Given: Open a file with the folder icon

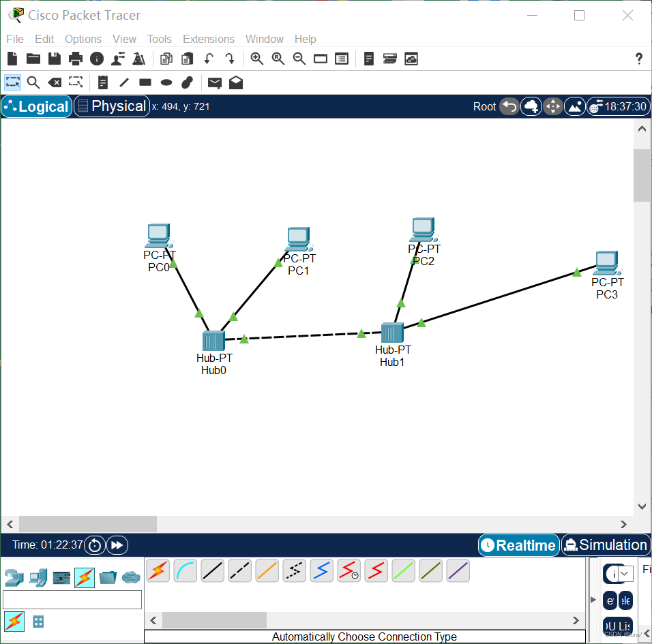Looking at the screenshot, I should coord(33,59).
